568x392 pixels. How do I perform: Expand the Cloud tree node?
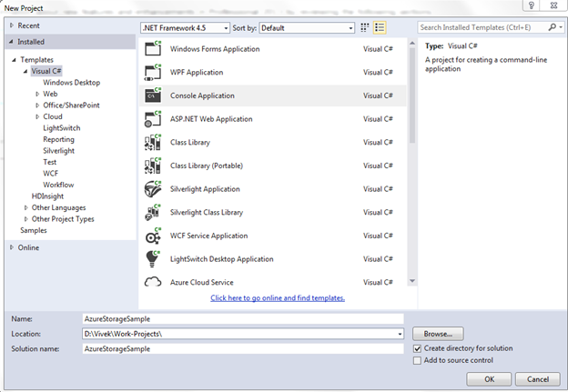(37, 116)
